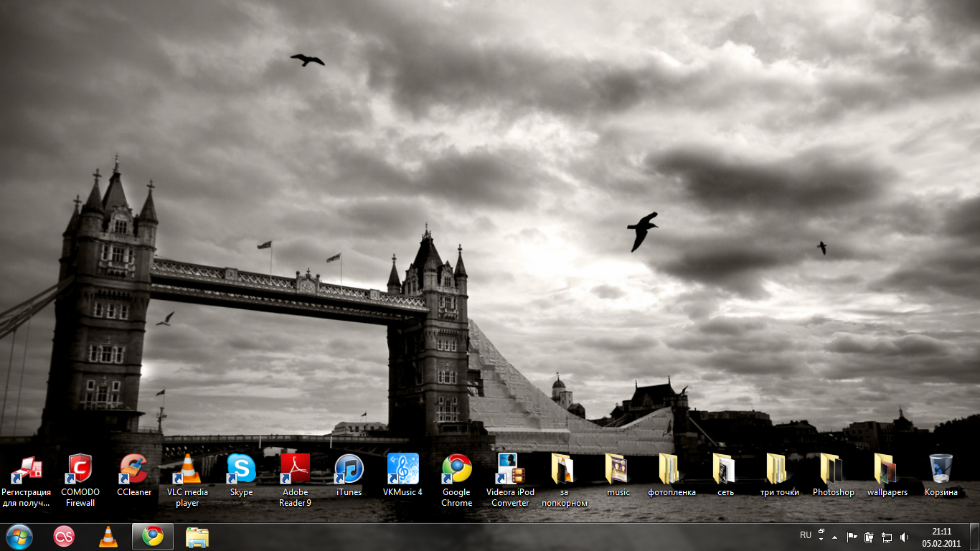Select the music folder on the desktop

tap(618, 476)
